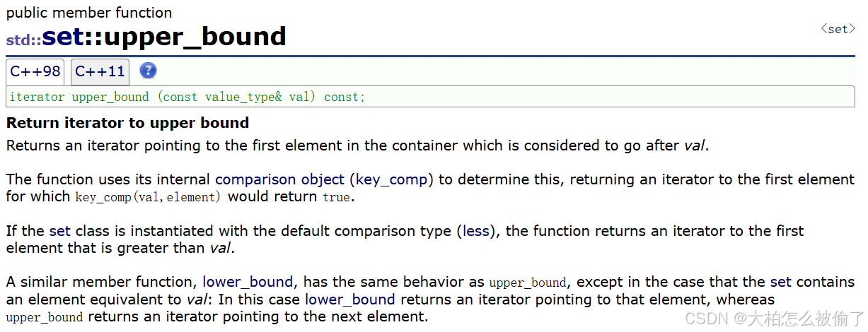
Task: Click the "less" comparison type link
Action: tap(475, 231)
